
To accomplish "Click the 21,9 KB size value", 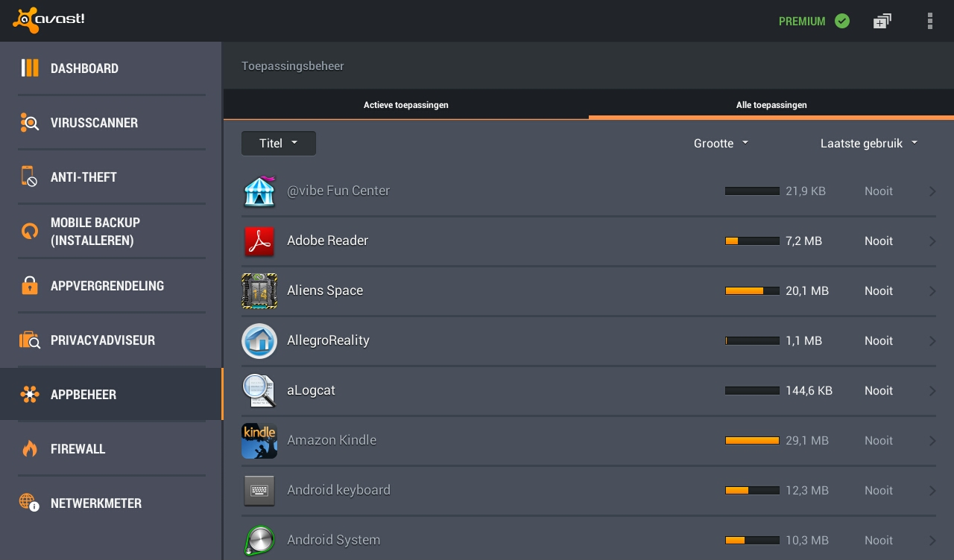I will (x=806, y=191).
